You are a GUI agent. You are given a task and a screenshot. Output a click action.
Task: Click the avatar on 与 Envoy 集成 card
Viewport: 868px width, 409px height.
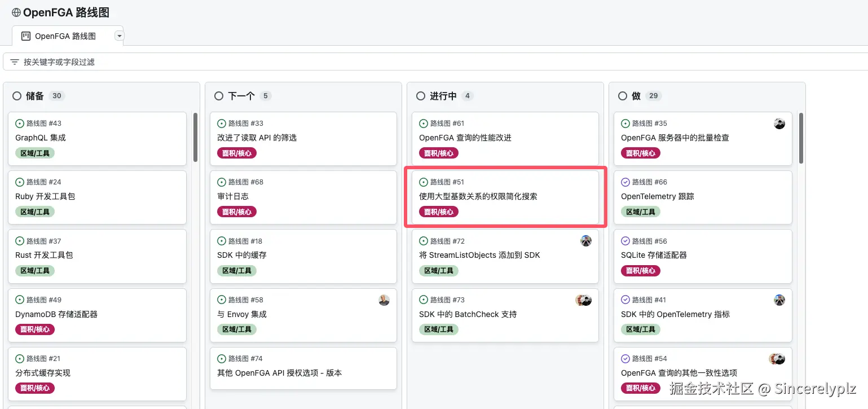click(x=384, y=300)
